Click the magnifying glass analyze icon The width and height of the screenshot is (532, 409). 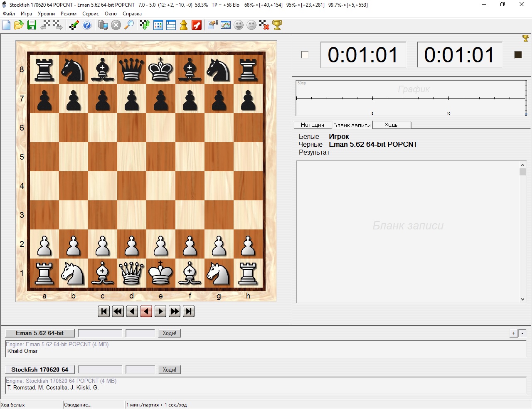(x=129, y=25)
